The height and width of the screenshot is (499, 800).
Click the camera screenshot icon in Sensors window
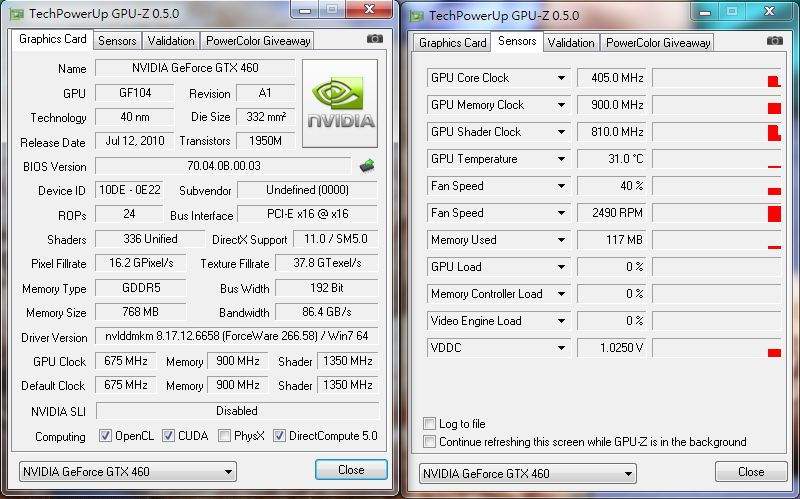[774, 41]
